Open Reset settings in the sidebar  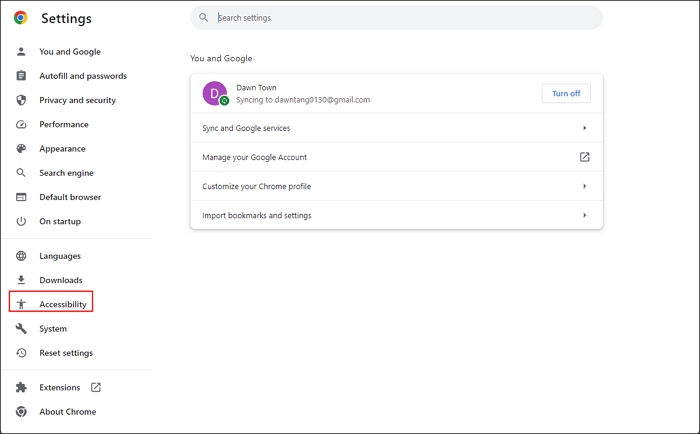(66, 353)
